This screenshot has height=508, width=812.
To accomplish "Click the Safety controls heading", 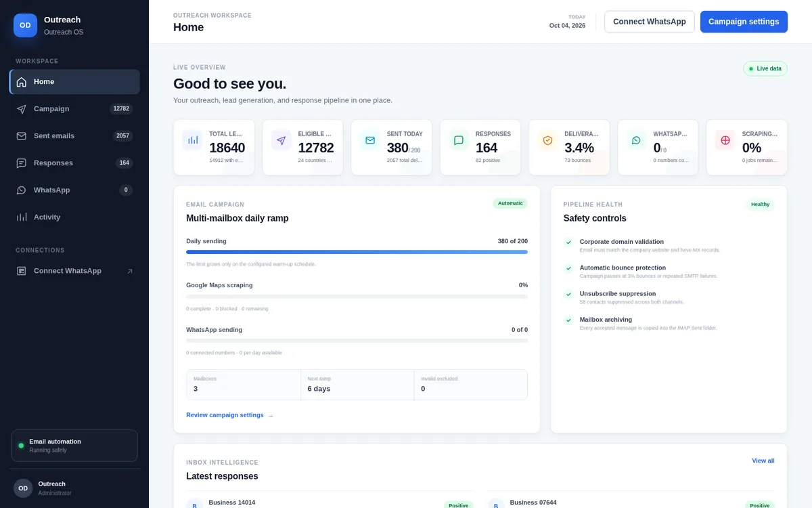I will coord(595,218).
